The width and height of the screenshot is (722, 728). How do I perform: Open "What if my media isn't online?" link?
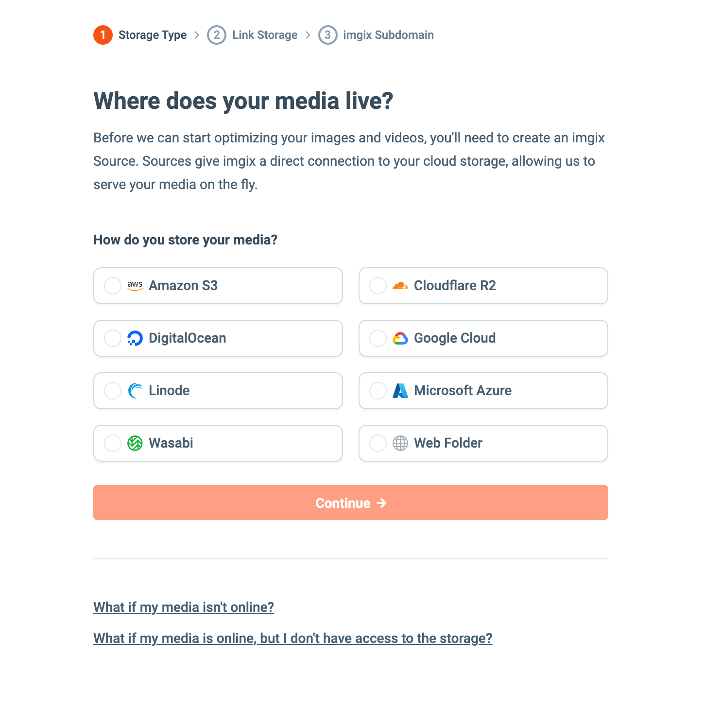click(184, 607)
